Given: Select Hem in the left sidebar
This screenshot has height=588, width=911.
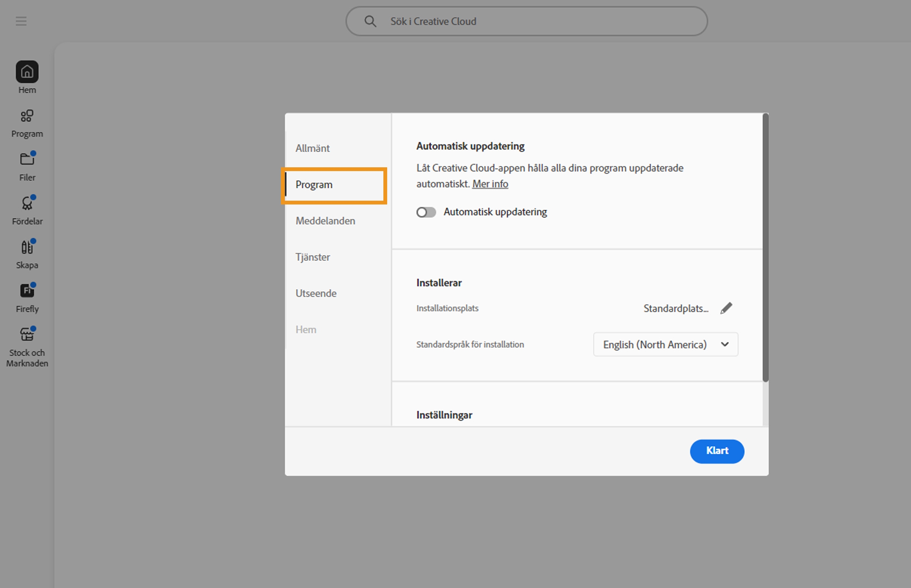Looking at the screenshot, I should [x=27, y=76].
